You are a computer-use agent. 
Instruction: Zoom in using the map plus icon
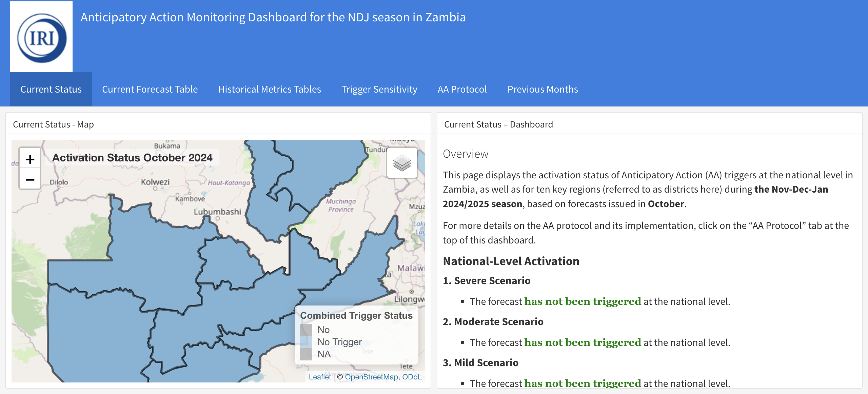(30, 158)
